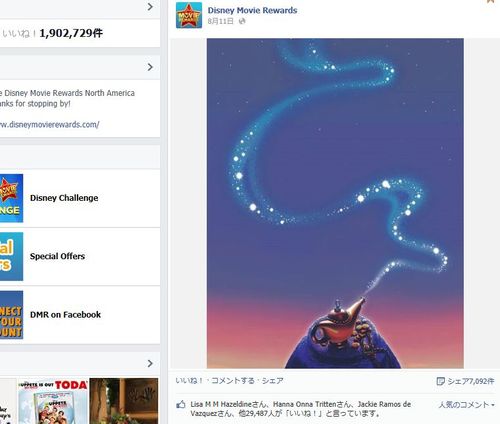Open the Aladdin lamp poster image
The image size is (500, 424).
(x=335, y=203)
